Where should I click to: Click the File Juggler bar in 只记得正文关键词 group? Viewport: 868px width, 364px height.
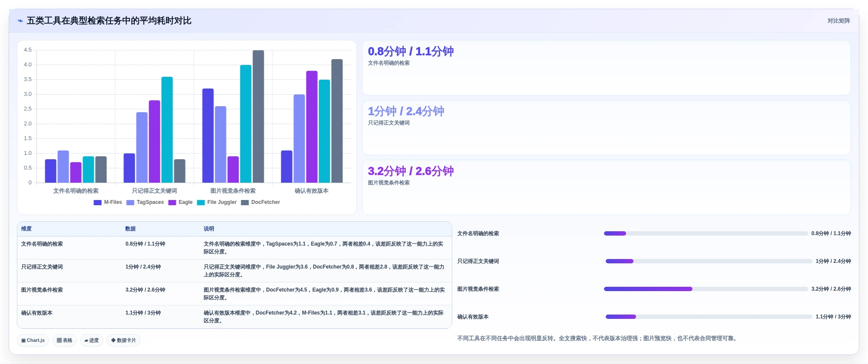point(167,130)
